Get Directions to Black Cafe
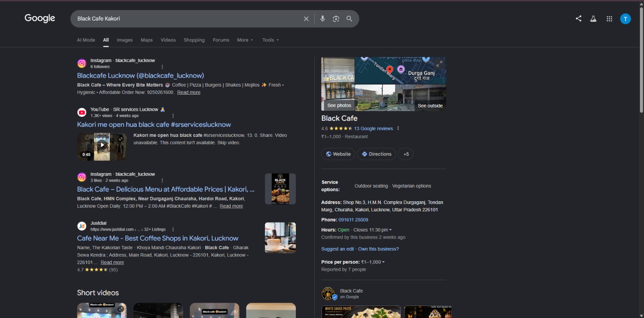The width and height of the screenshot is (644, 318). (x=376, y=154)
